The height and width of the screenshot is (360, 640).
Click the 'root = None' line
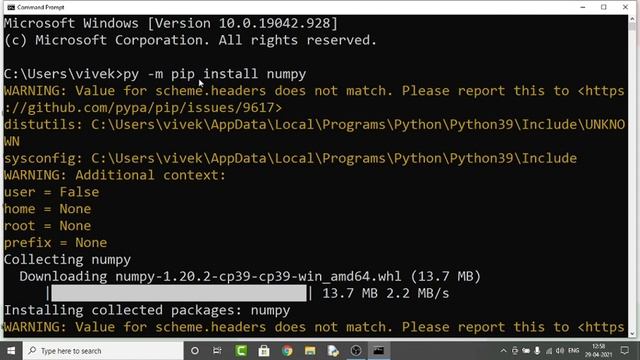pos(47,226)
